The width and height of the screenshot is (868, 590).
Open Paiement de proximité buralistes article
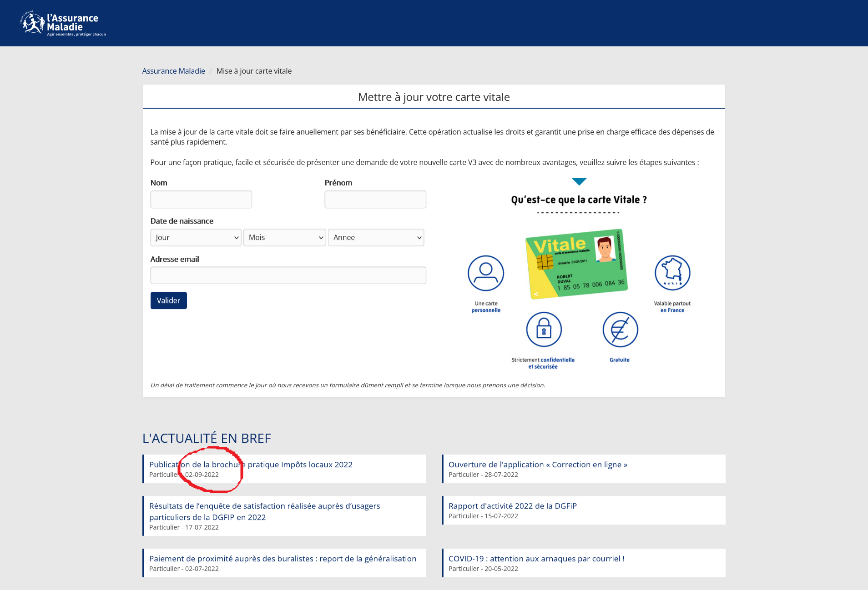click(283, 559)
